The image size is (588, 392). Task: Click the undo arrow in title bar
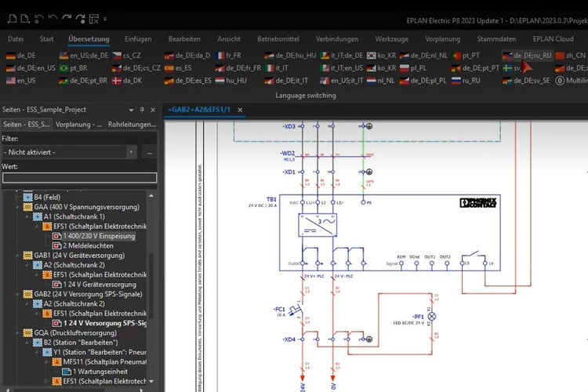(54, 17)
